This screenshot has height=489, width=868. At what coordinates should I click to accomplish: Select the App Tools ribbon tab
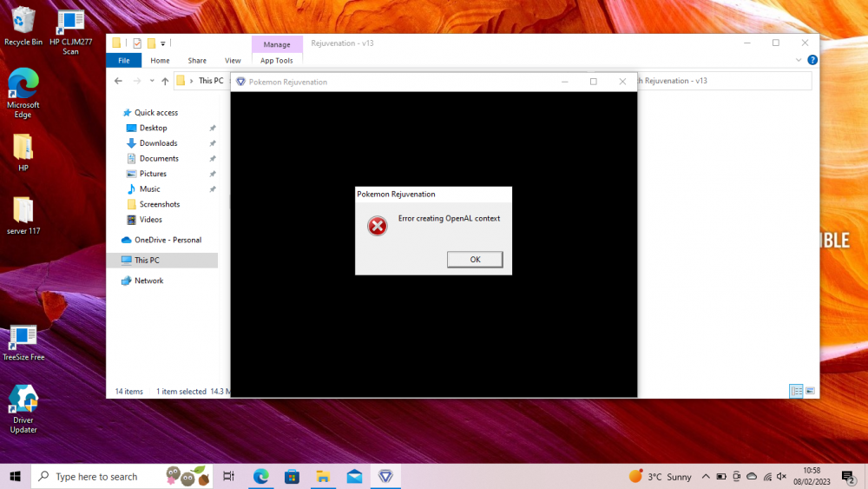tap(276, 60)
